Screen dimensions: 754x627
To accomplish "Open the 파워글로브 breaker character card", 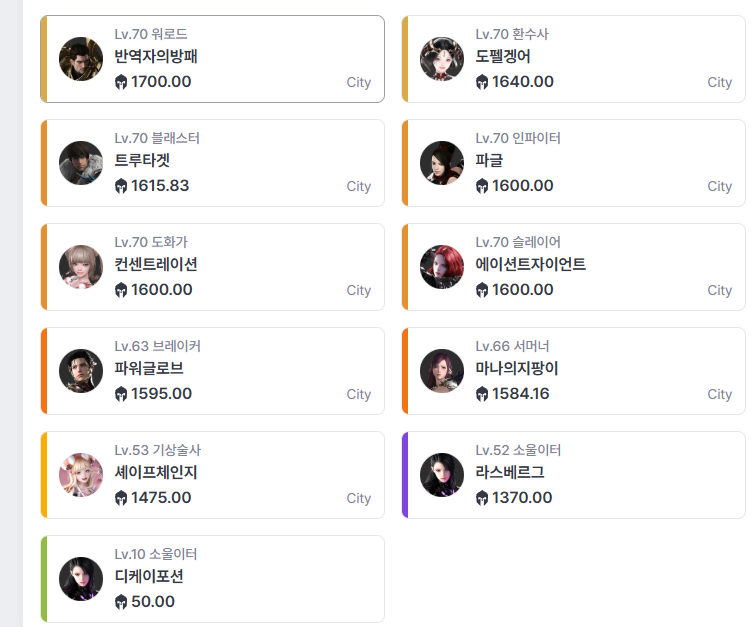I will [x=213, y=371].
